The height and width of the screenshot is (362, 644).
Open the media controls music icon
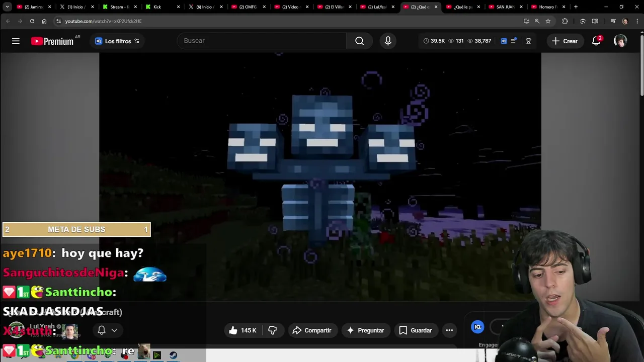(613, 21)
